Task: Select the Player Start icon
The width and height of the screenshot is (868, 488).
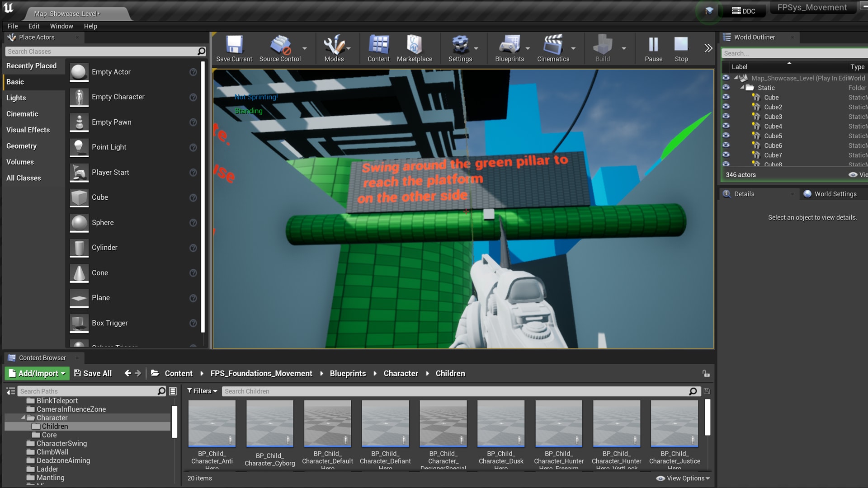Action: (79, 173)
